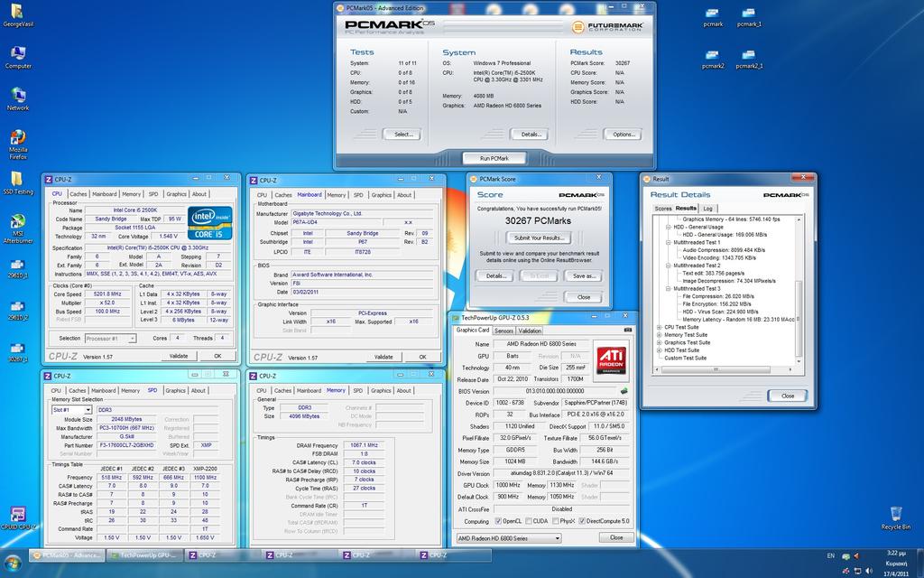Click the Run PCMark button
Image resolution: width=924 pixels, height=578 pixels.
coord(494,159)
